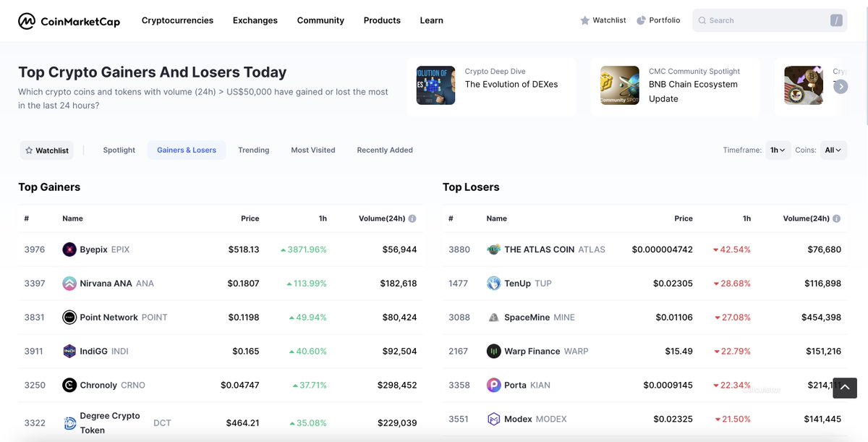Image resolution: width=868 pixels, height=442 pixels.
Task: Switch to the Recently Added tab
Action: coord(385,150)
